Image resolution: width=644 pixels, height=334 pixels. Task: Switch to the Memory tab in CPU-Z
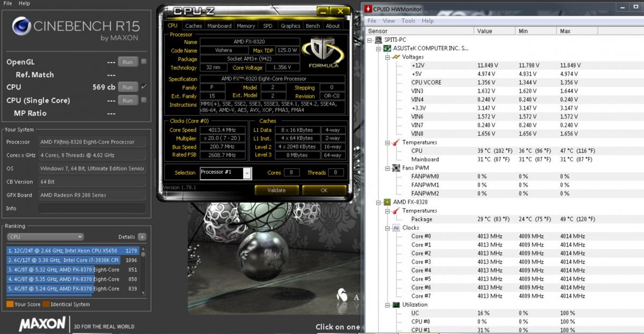[x=246, y=26]
